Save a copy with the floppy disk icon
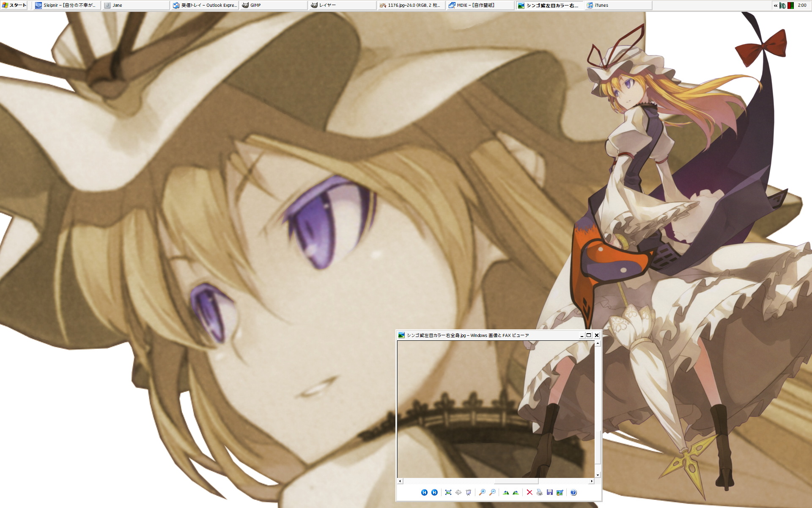This screenshot has width=812, height=508. click(550, 492)
